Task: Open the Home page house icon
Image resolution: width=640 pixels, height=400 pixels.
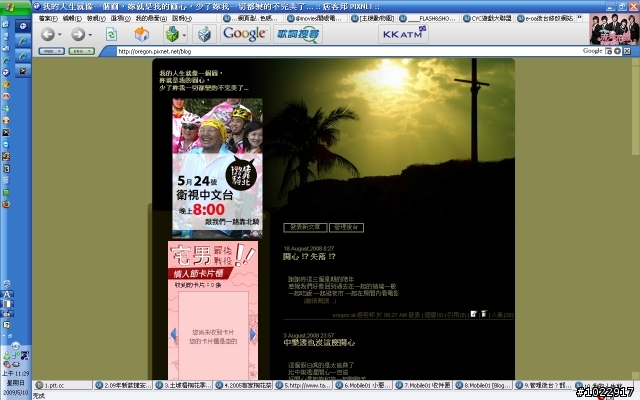Action: pos(142,34)
